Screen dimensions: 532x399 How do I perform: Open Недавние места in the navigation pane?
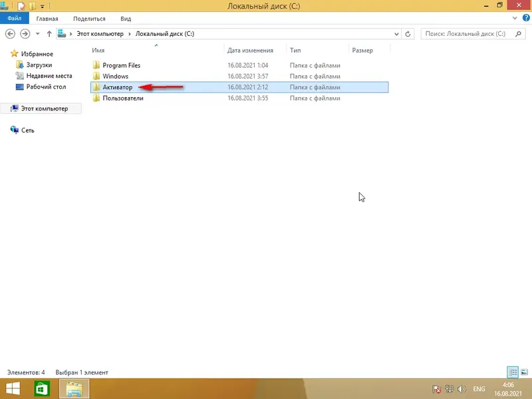(49, 76)
